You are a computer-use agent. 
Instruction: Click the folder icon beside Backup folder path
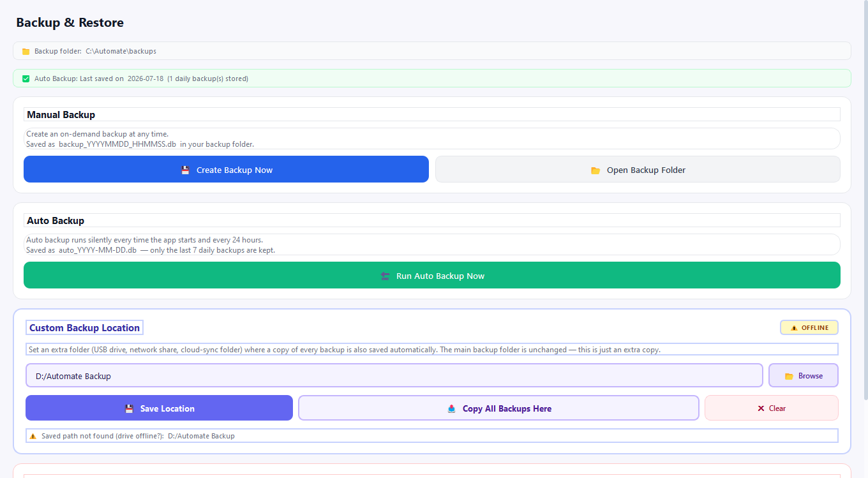coord(26,51)
